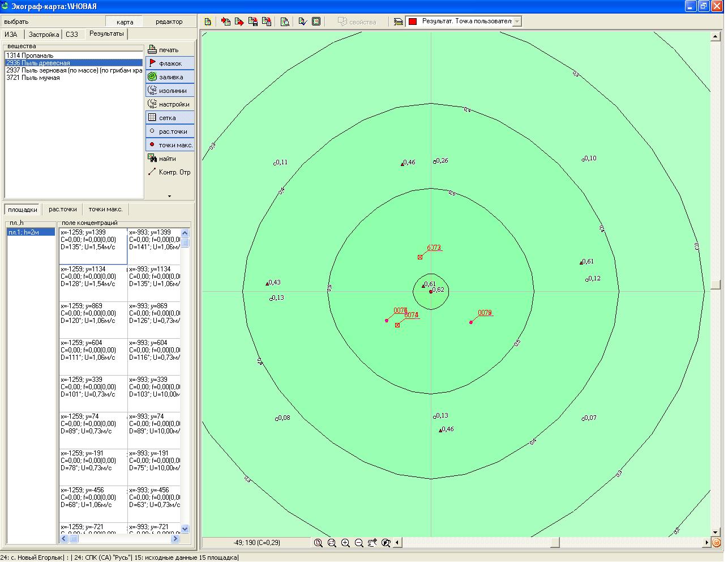Toggle the флажок flag display button
This screenshot has width=728, height=562.
tap(170, 63)
